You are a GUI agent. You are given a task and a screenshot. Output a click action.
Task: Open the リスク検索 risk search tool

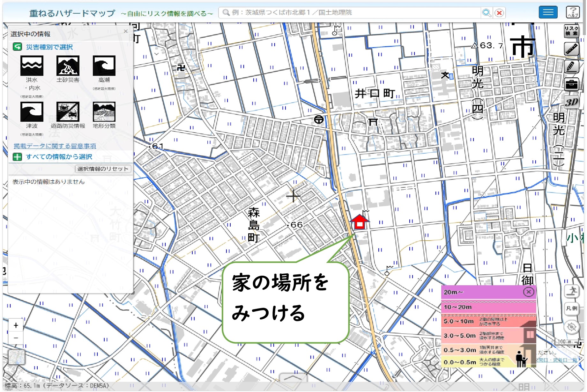pos(571,31)
